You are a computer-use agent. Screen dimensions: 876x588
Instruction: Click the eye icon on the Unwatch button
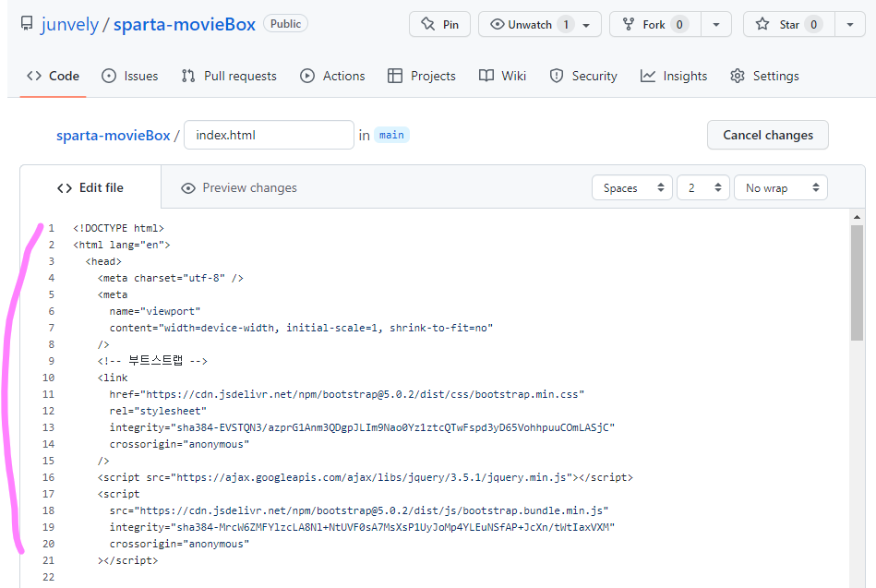[498, 25]
